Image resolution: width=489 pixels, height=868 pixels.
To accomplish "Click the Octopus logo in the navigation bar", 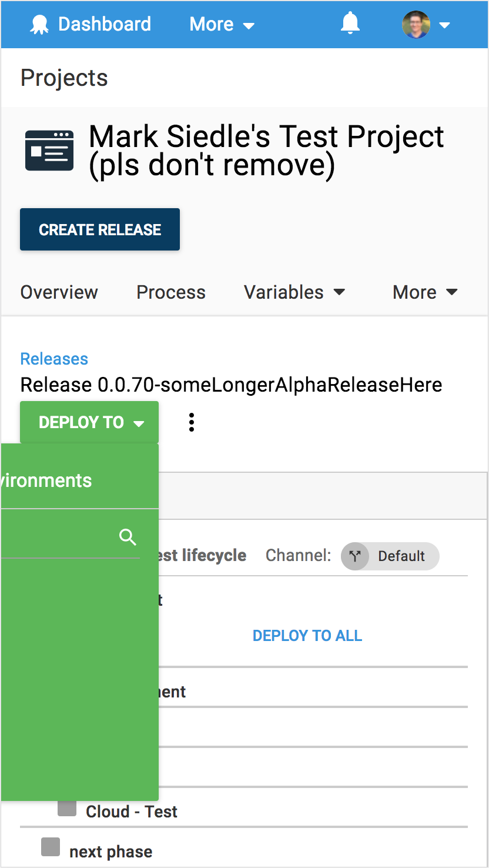I will 39,24.
